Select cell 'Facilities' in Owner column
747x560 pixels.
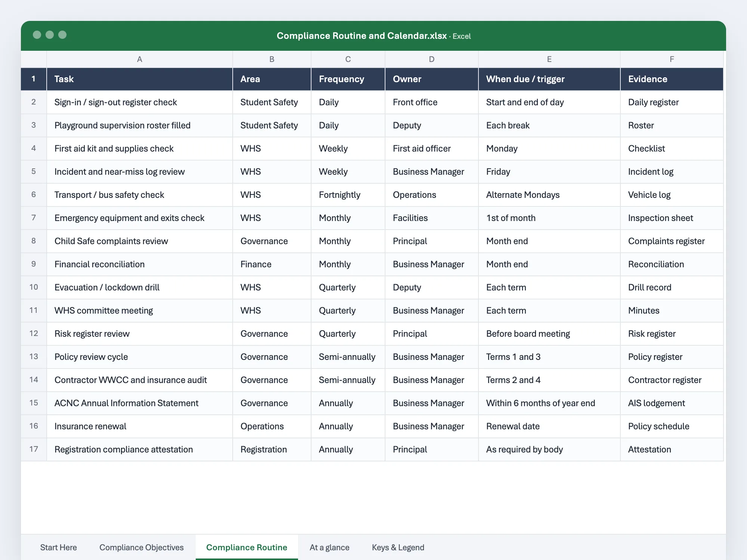432,218
